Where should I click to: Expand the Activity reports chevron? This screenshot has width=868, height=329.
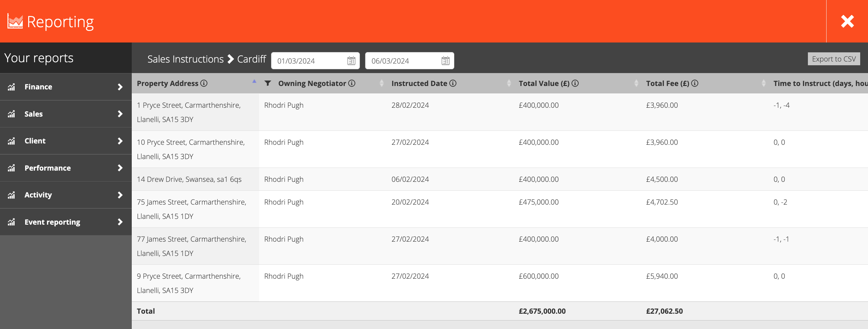120,195
